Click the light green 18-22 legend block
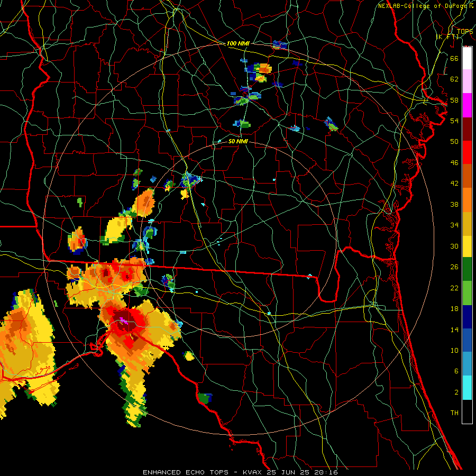 (x=467, y=293)
